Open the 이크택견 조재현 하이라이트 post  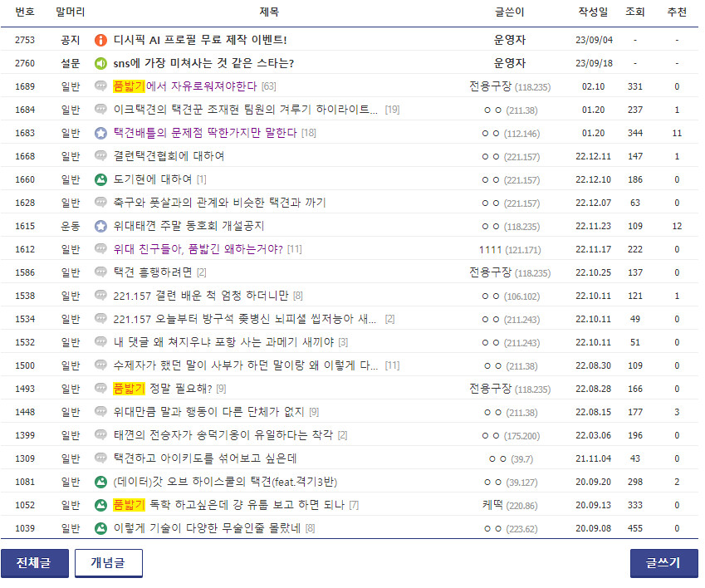click(x=224, y=110)
